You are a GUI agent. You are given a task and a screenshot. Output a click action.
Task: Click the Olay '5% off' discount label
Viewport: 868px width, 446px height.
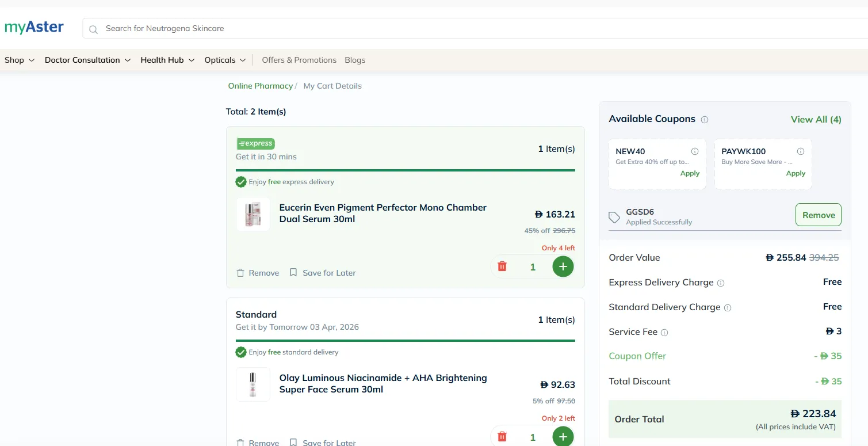[x=544, y=401]
